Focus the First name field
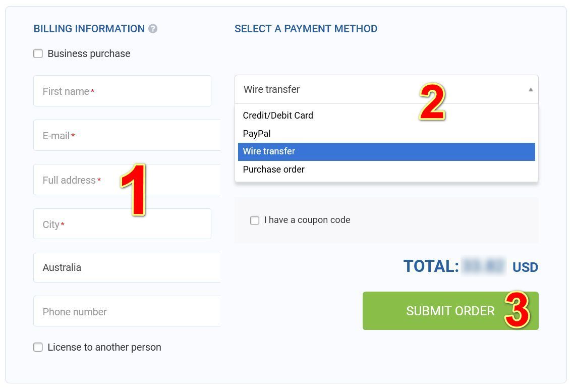This screenshot has height=392, width=573. [122, 91]
